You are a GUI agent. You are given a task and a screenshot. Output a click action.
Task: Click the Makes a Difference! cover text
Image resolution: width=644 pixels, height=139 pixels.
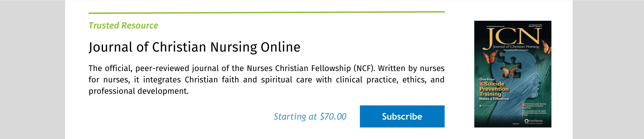[x=494, y=99]
